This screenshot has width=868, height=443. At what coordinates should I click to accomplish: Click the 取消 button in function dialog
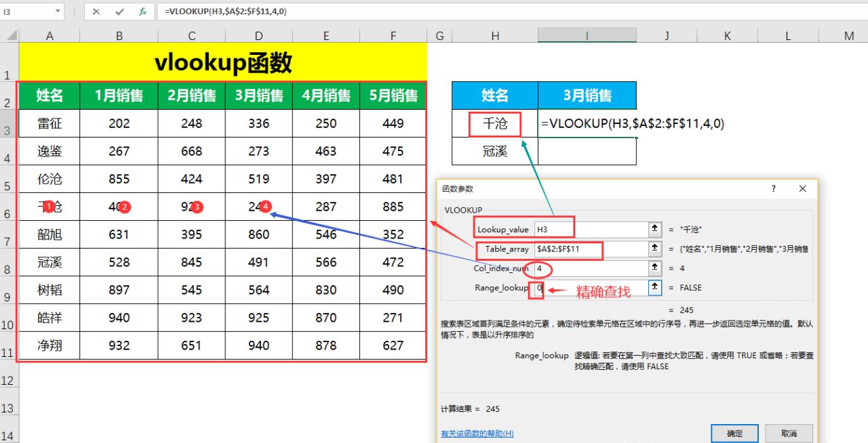789,433
